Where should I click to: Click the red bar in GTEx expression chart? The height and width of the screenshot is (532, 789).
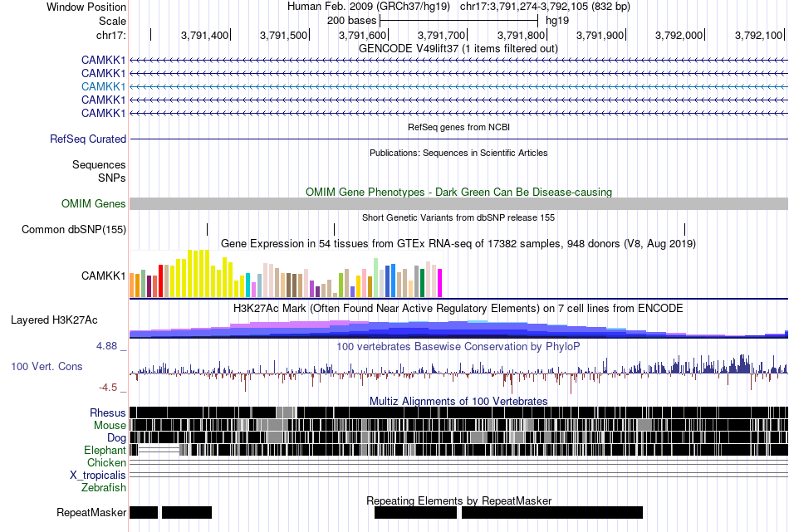(160, 281)
